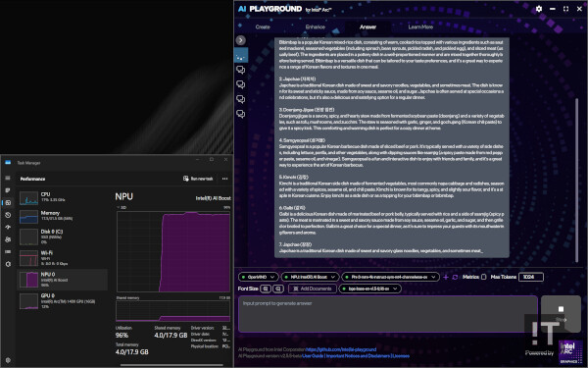Switch to the Create tab
The height and width of the screenshot is (368, 588).
(x=263, y=27)
